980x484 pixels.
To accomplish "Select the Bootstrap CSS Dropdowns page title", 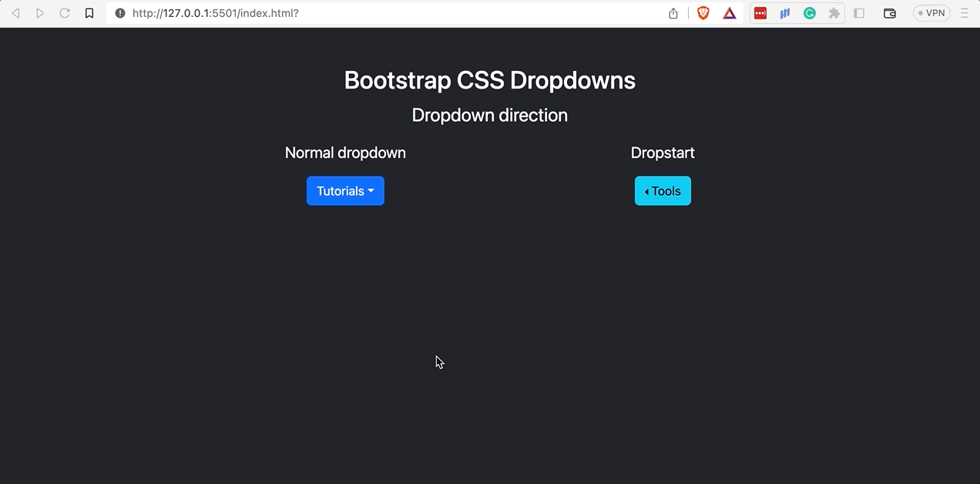I will (489, 80).
